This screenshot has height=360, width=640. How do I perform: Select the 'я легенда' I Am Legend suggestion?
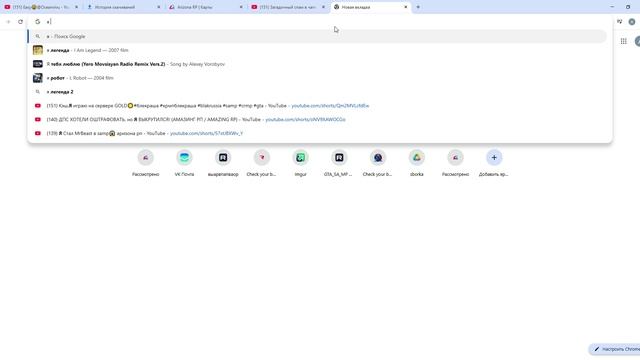point(317,50)
